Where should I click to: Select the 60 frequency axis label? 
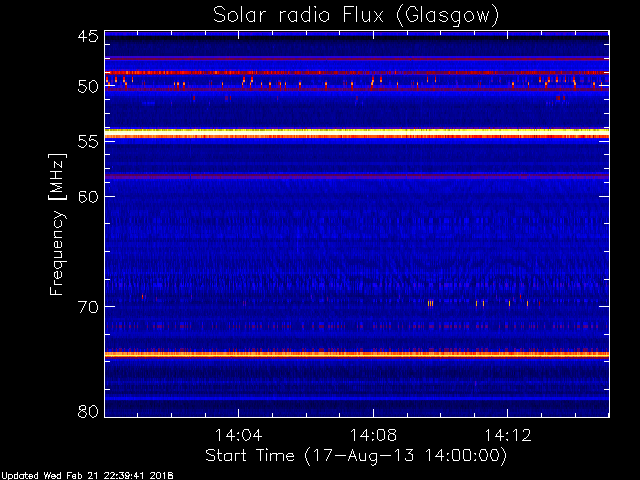88,196
